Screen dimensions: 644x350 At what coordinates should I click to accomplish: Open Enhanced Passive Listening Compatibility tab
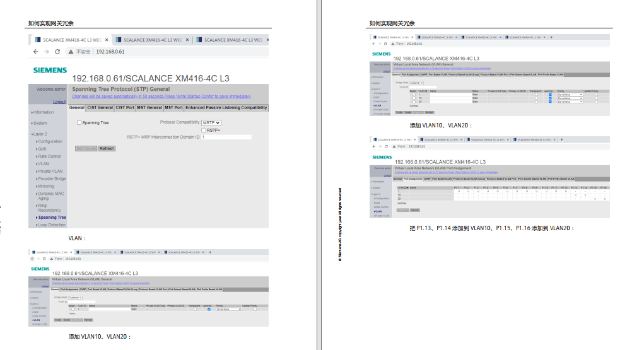point(226,108)
